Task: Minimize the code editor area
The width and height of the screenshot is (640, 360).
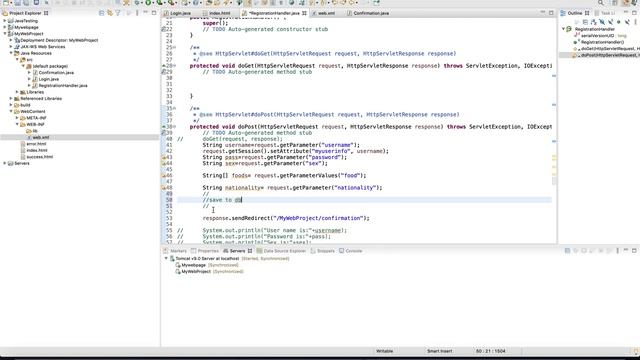Action: pyautogui.click(x=542, y=13)
